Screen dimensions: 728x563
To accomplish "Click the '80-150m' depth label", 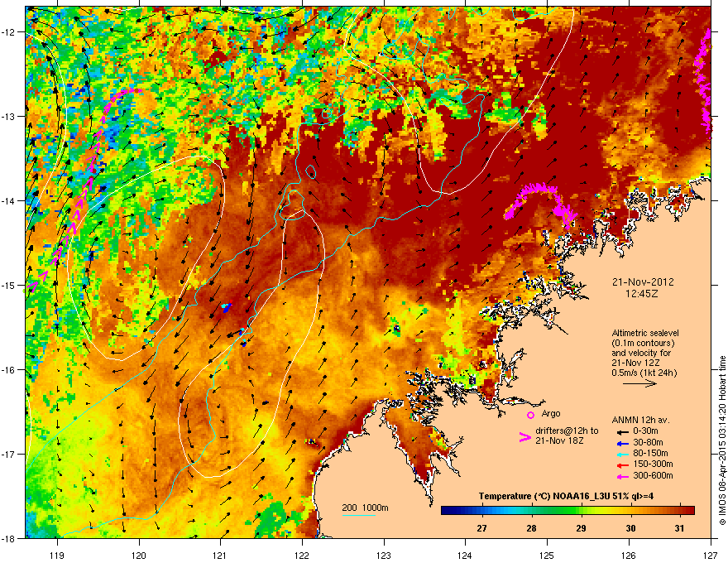I will pyautogui.click(x=650, y=453).
